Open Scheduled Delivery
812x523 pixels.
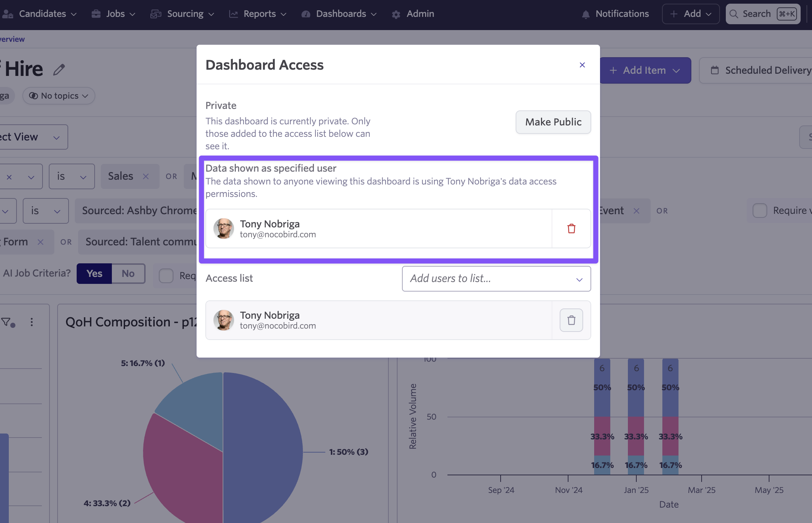(x=756, y=70)
